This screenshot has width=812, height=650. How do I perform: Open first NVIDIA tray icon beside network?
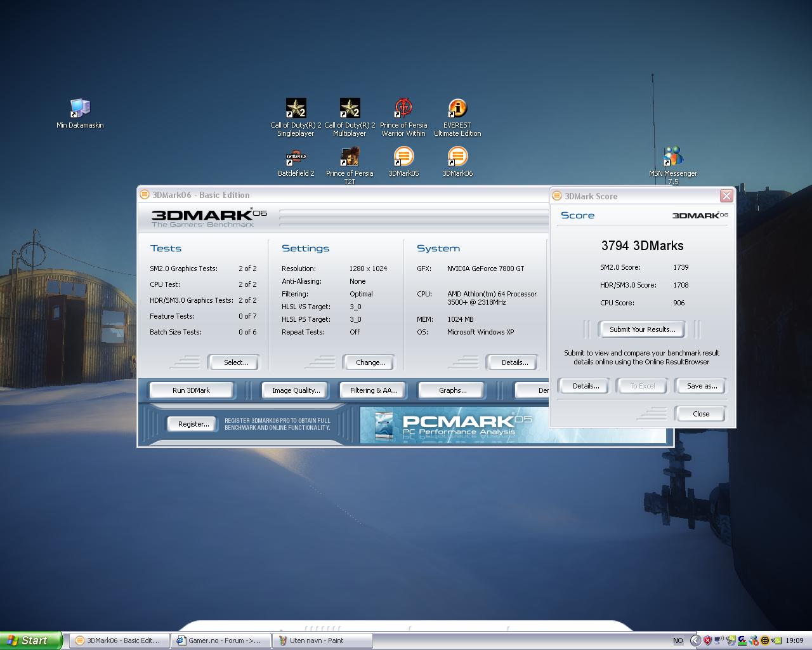click(730, 640)
